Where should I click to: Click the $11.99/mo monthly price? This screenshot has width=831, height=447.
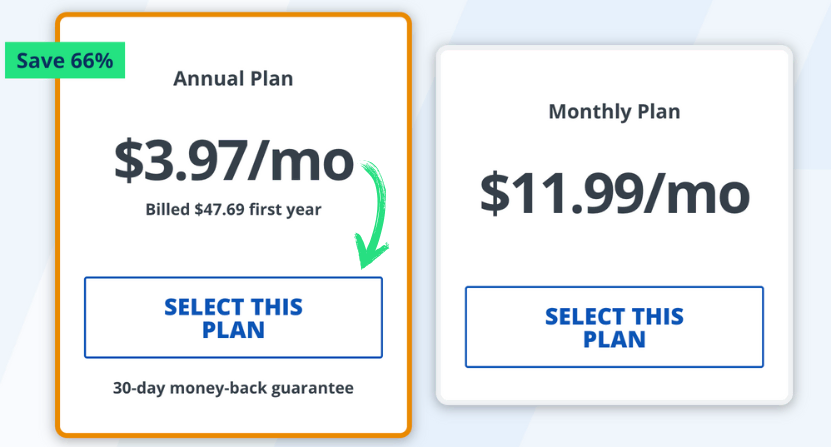point(614,192)
